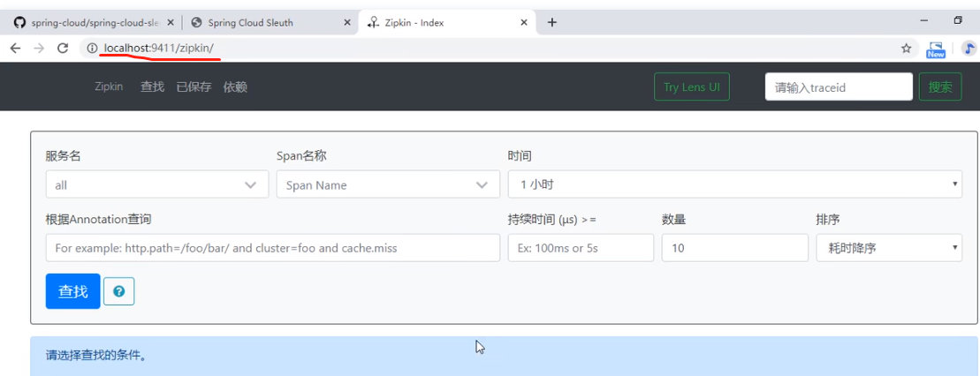Open the 时间 1 小时 dropdown
Image resolution: width=980 pixels, height=376 pixels.
click(735, 184)
